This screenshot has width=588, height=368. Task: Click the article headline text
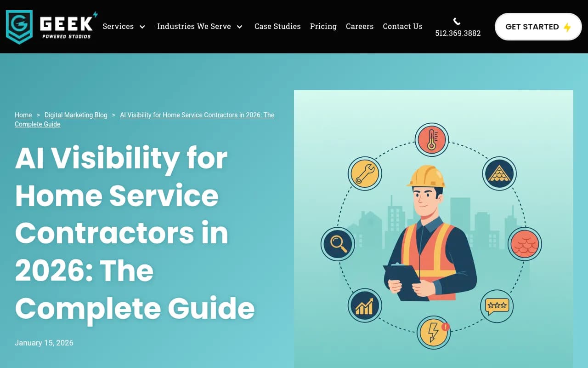click(x=135, y=233)
